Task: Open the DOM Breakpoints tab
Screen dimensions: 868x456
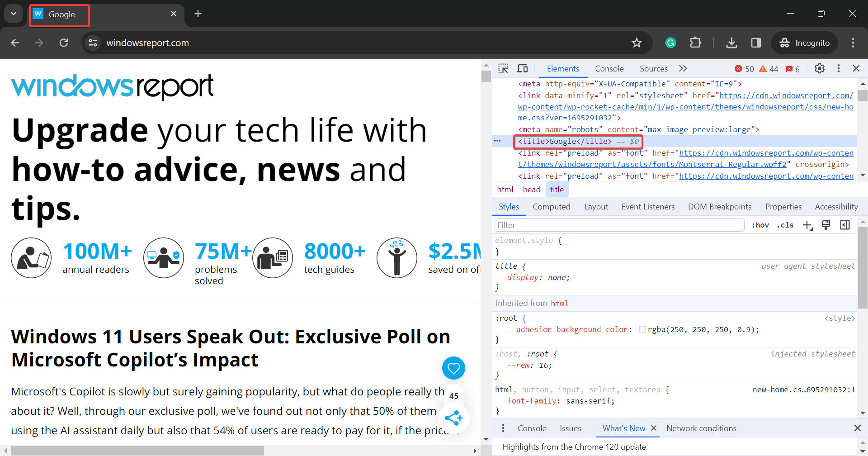Action: (720, 207)
